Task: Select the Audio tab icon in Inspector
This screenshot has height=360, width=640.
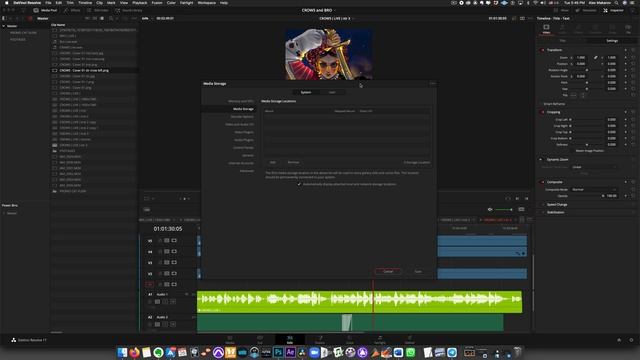Action: (x=562, y=29)
